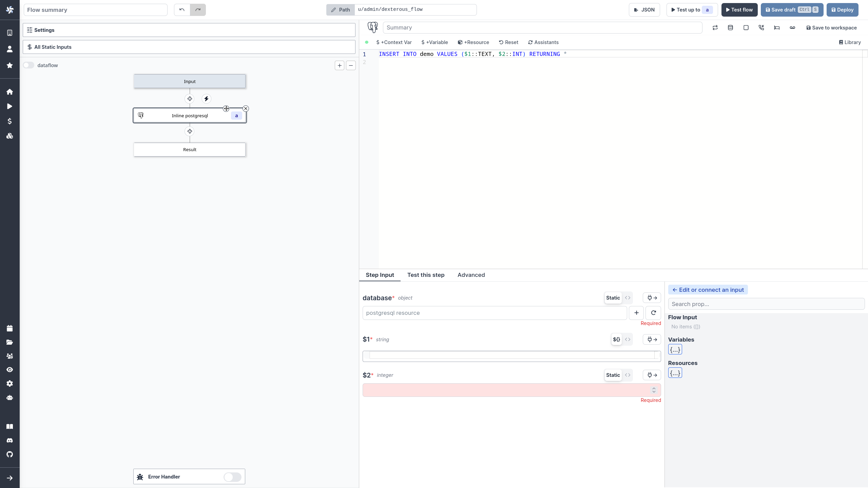Click the sleep bed icon

777,28
